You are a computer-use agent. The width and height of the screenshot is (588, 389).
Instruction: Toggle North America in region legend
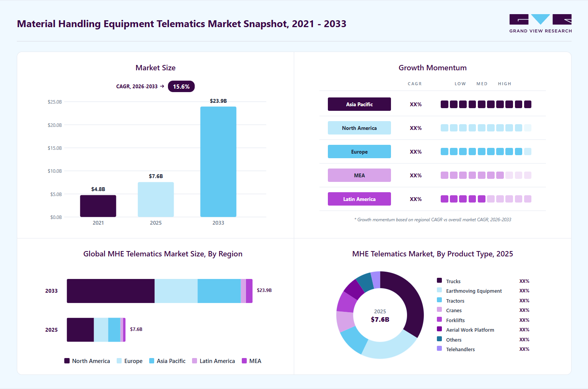pyautogui.click(x=87, y=361)
